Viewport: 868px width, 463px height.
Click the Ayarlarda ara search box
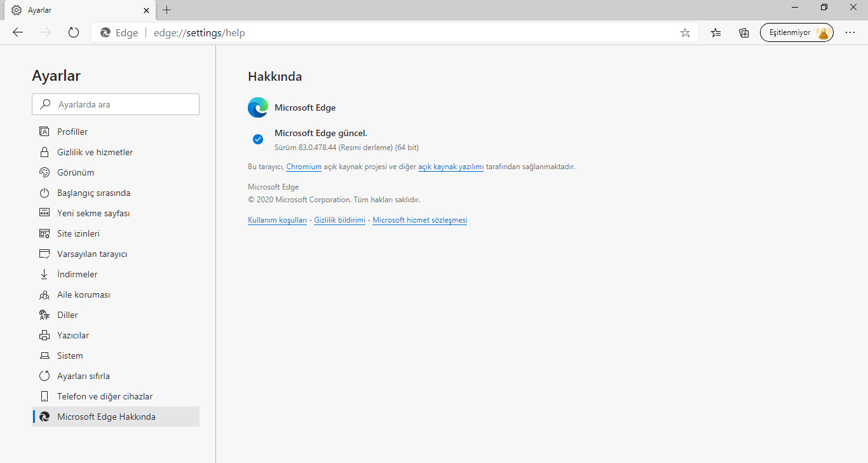116,104
